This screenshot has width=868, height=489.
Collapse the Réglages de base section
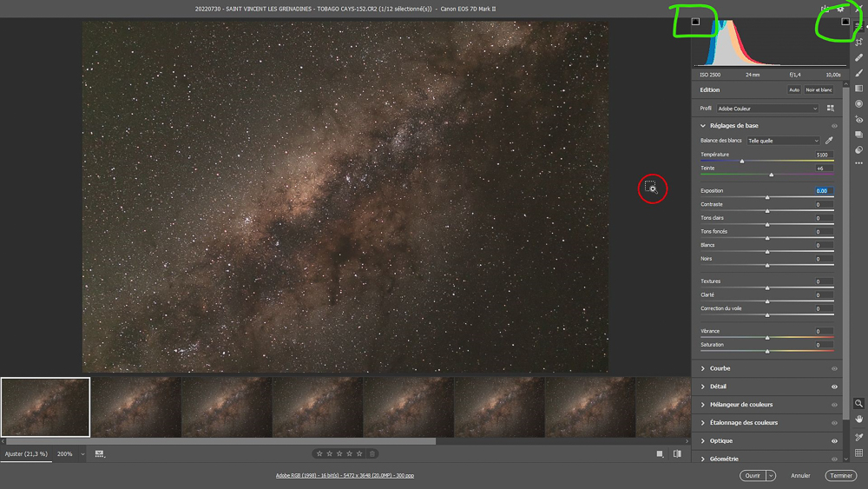[x=703, y=126]
